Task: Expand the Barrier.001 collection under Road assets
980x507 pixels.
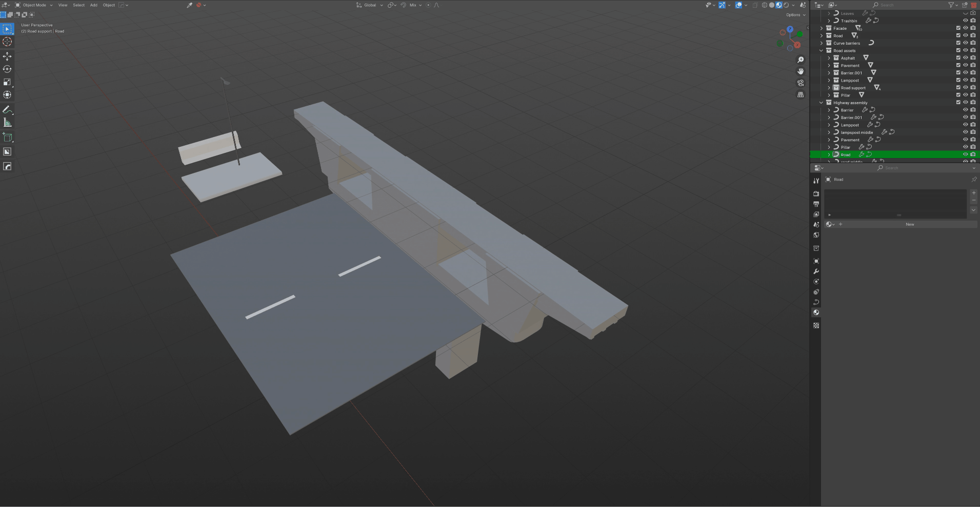Action: point(829,73)
